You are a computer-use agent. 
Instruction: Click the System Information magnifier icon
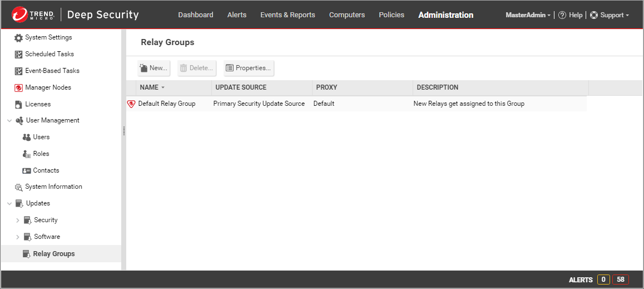[x=18, y=187]
